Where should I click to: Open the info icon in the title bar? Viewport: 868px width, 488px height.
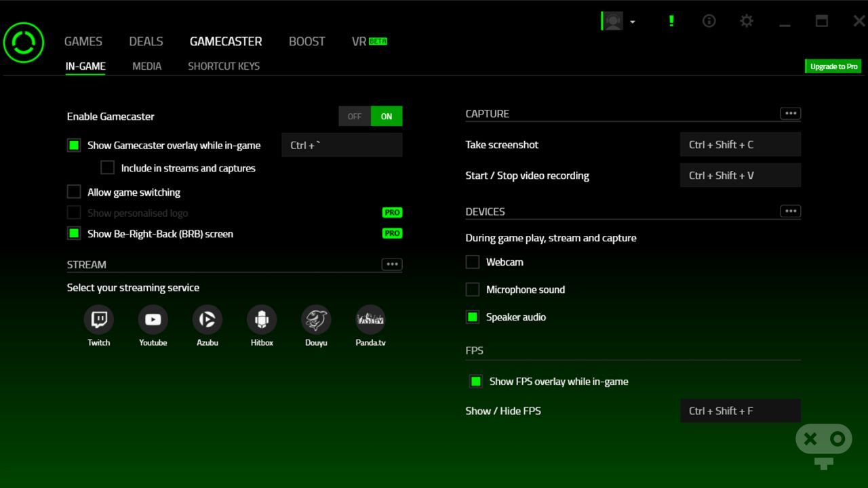pos(709,21)
